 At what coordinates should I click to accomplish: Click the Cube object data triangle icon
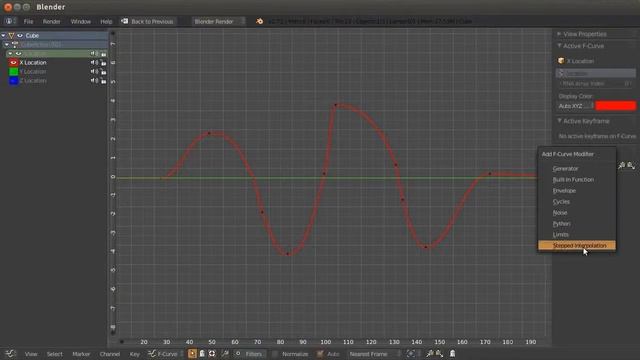click(11, 36)
